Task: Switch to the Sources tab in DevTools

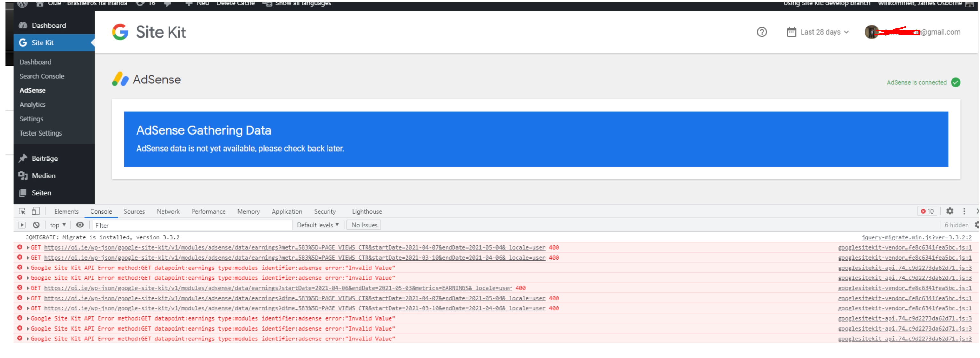Action: tap(134, 211)
